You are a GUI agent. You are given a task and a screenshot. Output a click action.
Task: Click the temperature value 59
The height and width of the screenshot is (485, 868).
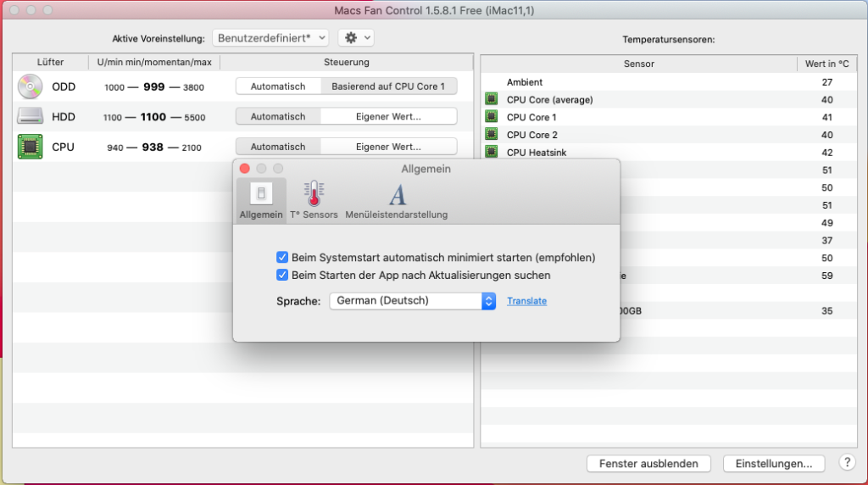[827, 276]
